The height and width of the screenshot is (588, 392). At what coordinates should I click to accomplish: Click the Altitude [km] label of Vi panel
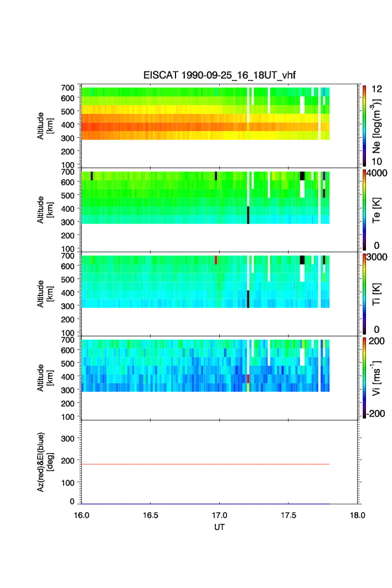45,378
